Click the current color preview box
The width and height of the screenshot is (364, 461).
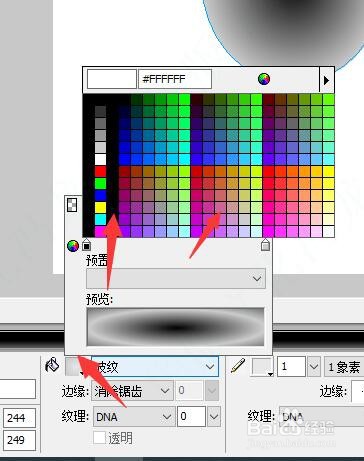[112, 79]
